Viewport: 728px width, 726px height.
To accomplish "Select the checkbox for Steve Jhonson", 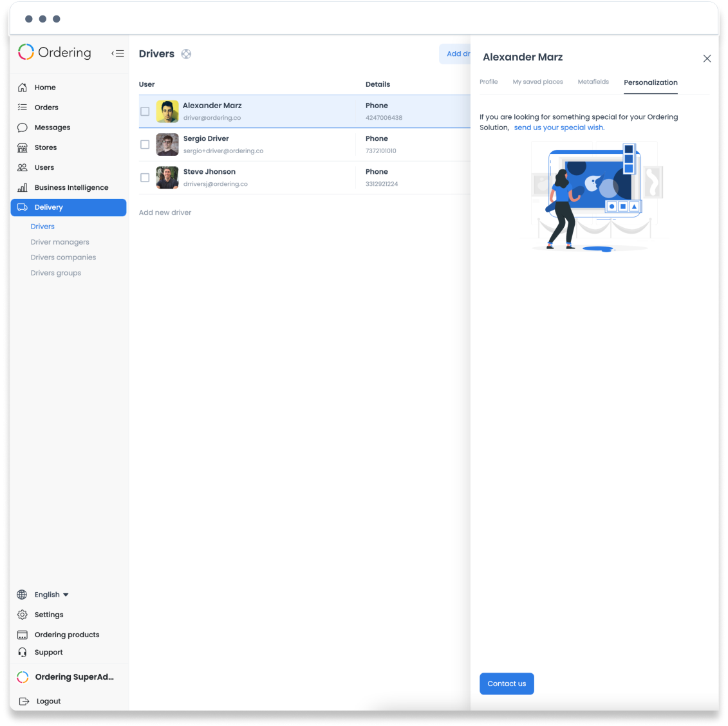I will pos(145,178).
